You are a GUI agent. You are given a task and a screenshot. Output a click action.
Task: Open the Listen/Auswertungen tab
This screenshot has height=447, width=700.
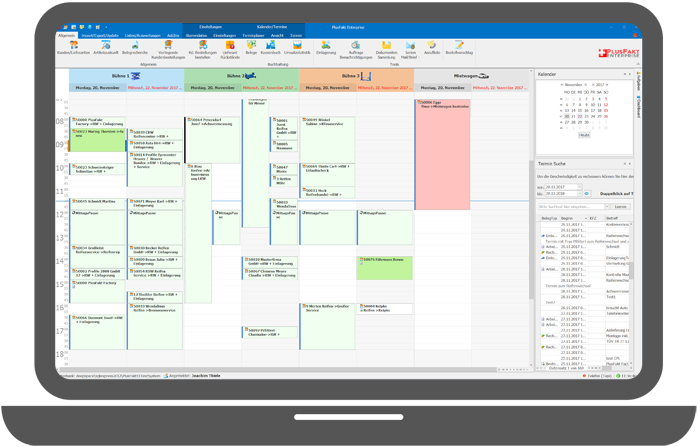click(142, 35)
